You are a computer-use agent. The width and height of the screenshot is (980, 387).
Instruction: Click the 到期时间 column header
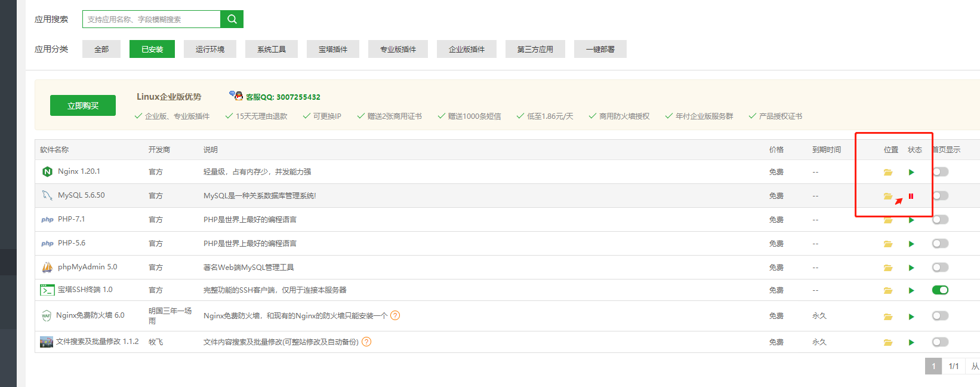827,150
